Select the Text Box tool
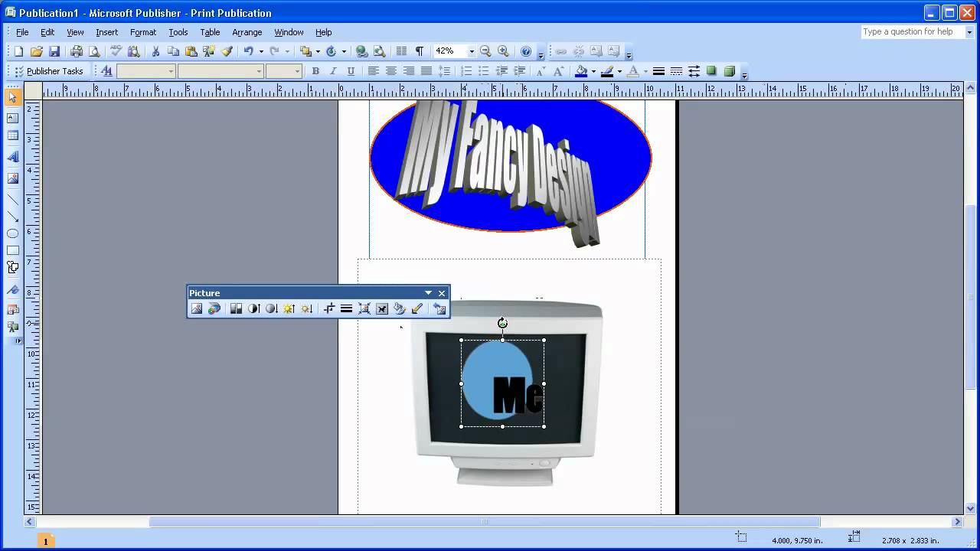This screenshot has height=551, width=980. click(13, 118)
